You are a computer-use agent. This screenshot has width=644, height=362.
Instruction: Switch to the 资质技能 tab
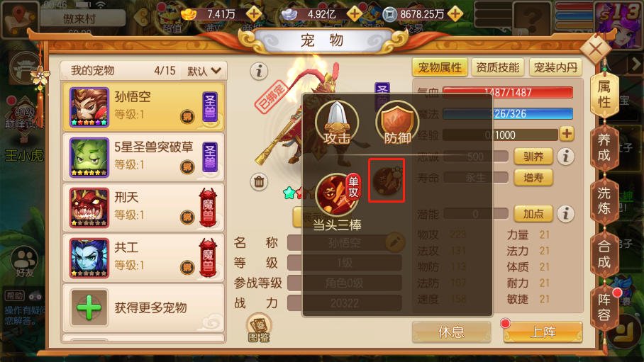(x=497, y=67)
